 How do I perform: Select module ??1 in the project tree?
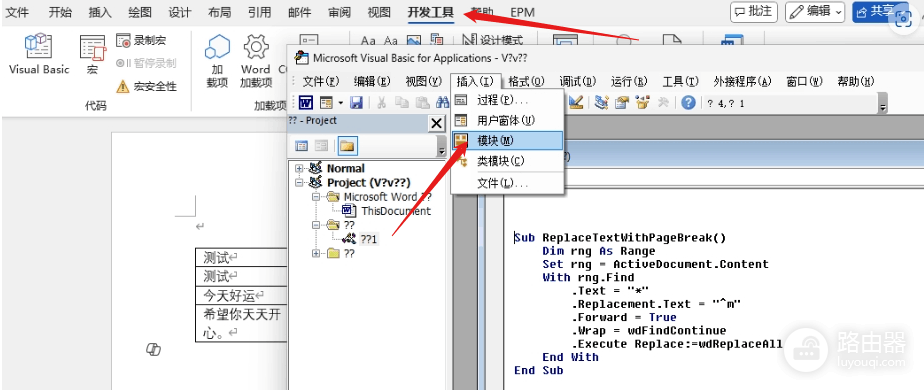click(x=369, y=239)
